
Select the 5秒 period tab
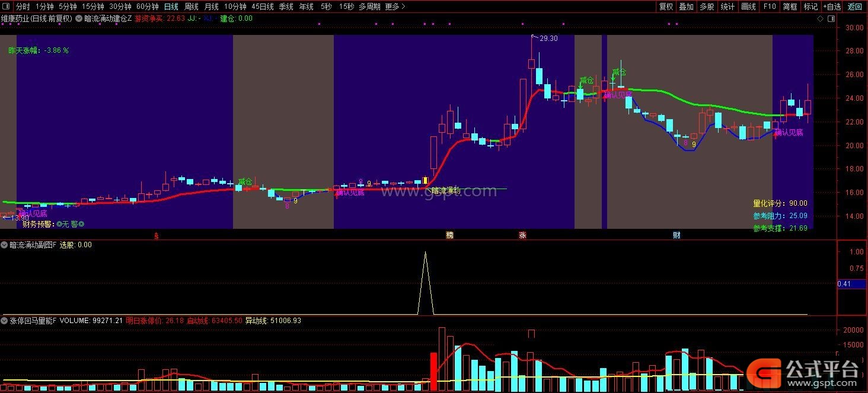[x=326, y=7]
